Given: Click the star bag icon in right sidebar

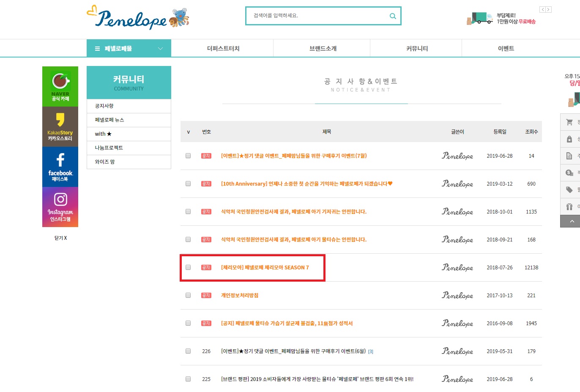Looking at the screenshot, I should point(569,139).
